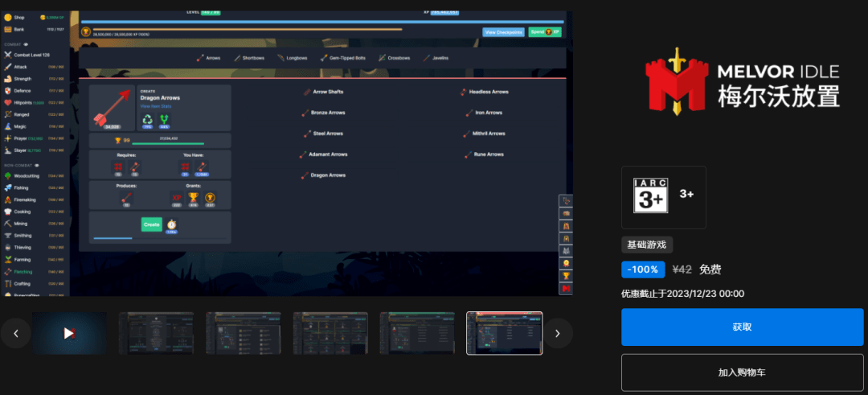The width and height of the screenshot is (868, 395).
Task: Click the 加入购物车 button
Action: [742, 372]
